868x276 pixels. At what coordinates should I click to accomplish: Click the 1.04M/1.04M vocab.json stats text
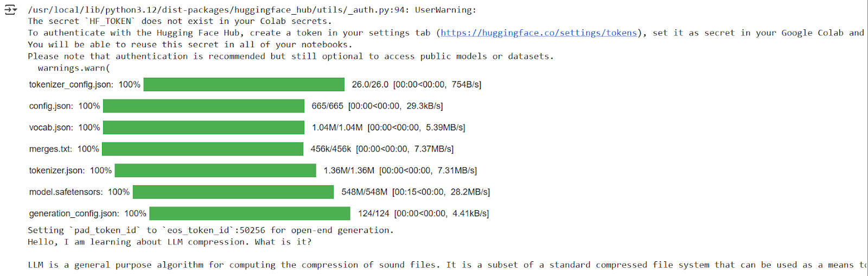(388, 128)
